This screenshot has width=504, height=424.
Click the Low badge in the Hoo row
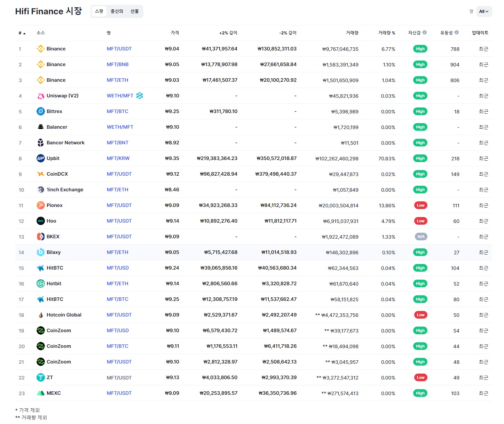click(x=420, y=221)
